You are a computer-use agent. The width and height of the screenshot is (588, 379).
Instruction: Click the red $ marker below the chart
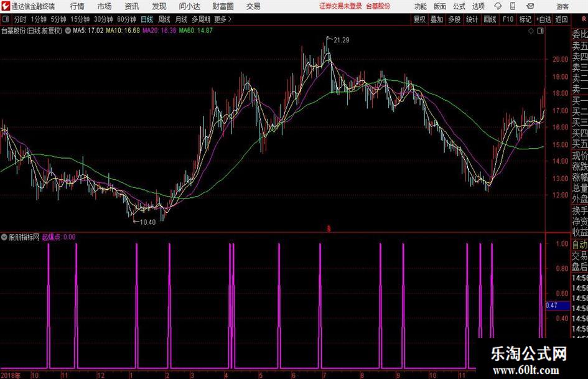click(329, 228)
